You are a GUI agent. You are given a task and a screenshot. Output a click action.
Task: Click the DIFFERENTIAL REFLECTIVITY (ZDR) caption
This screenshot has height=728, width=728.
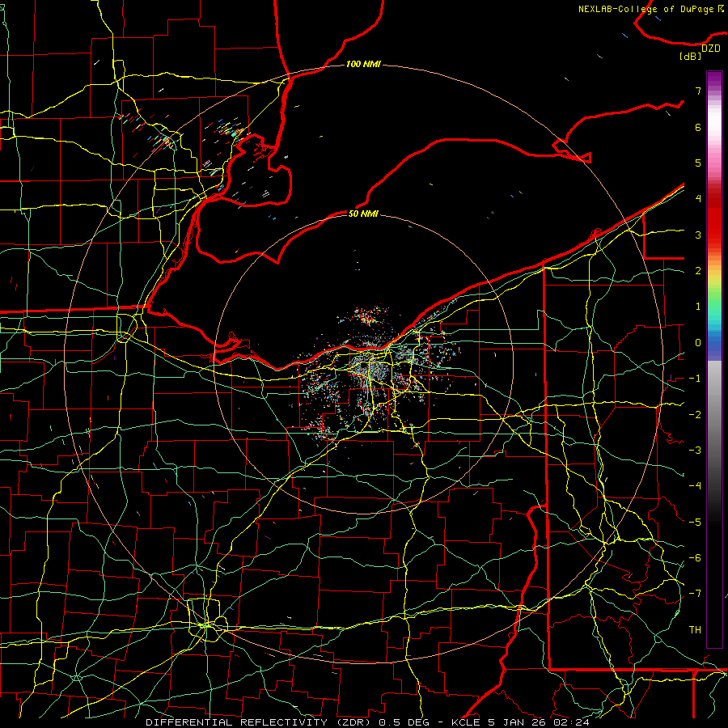pyautogui.click(x=260, y=722)
